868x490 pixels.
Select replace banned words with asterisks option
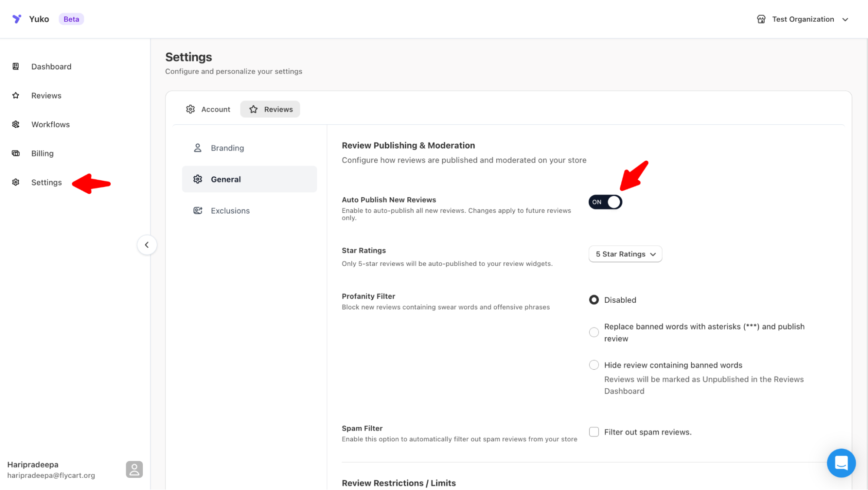point(594,332)
